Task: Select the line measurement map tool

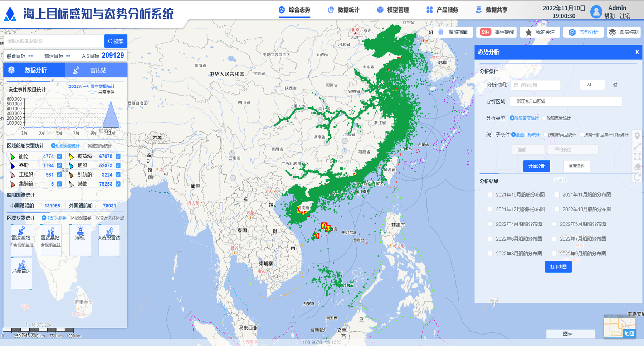Action: 637,146
